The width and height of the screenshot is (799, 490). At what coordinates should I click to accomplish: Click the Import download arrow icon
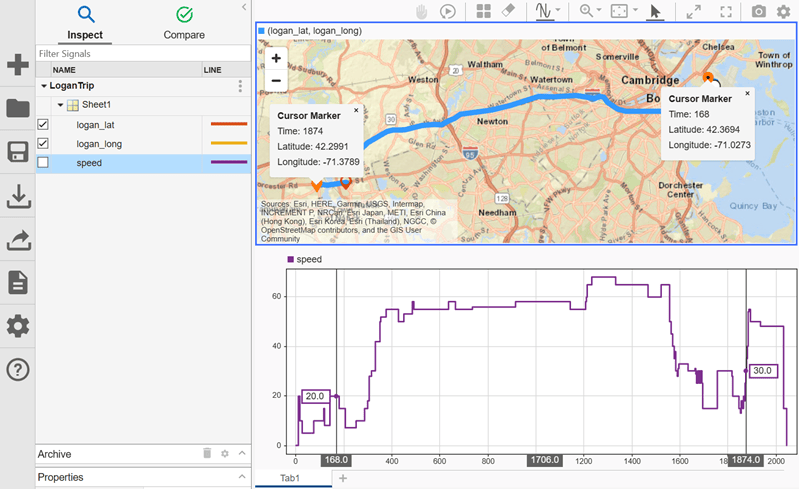(x=18, y=196)
